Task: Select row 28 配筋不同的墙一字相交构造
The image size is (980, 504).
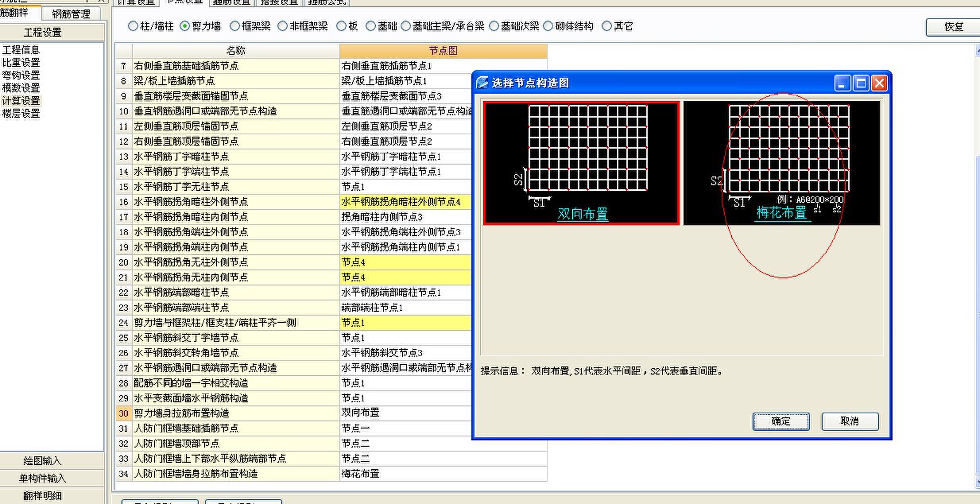Action: click(236, 383)
